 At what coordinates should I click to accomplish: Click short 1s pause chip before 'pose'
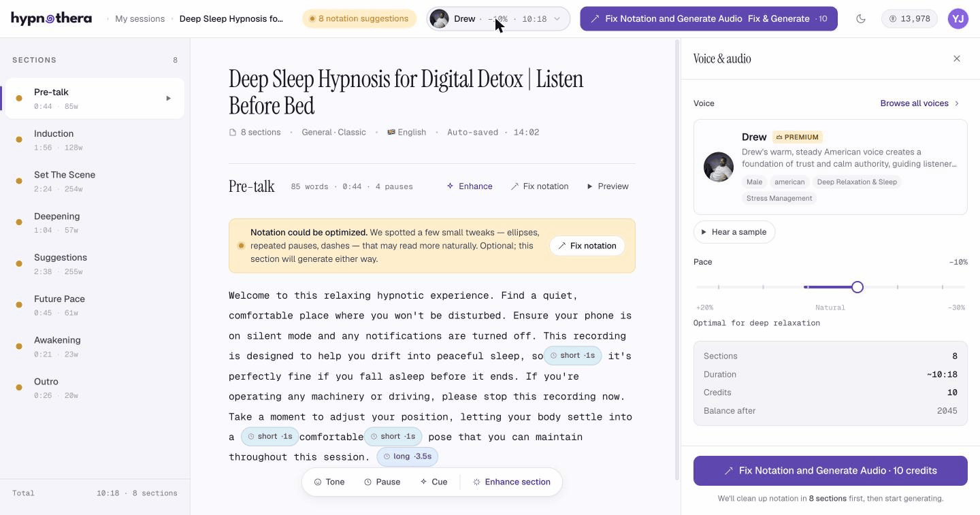pyautogui.click(x=393, y=437)
